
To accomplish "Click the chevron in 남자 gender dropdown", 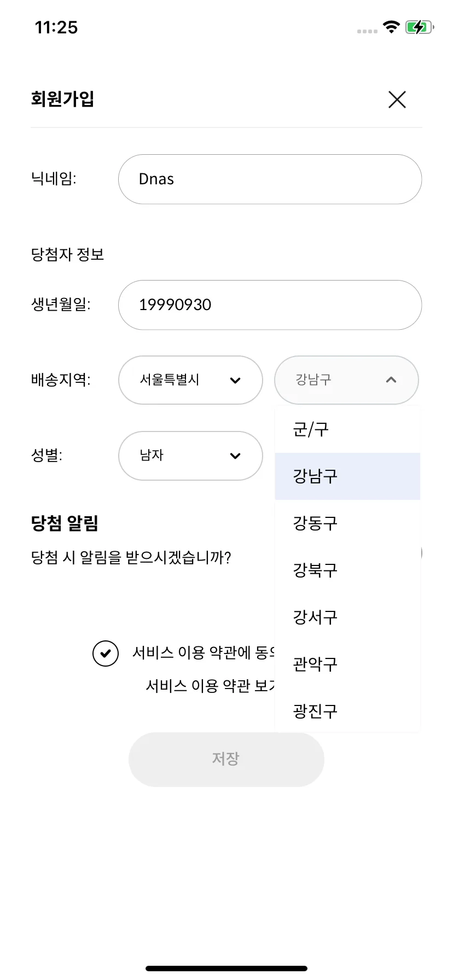I will tap(235, 456).
